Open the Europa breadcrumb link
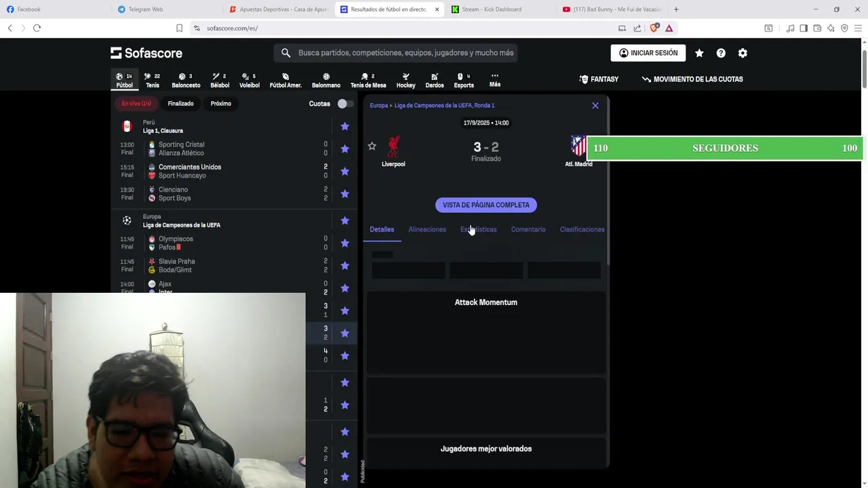The height and width of the screenshot is (488, 868). (378, 105)
